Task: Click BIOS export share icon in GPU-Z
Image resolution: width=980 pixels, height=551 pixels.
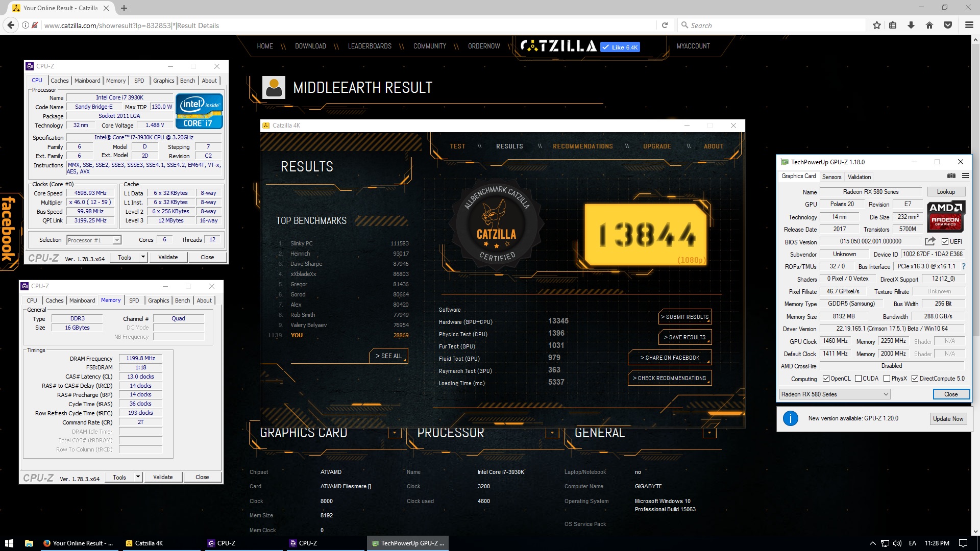Action: 930,241
